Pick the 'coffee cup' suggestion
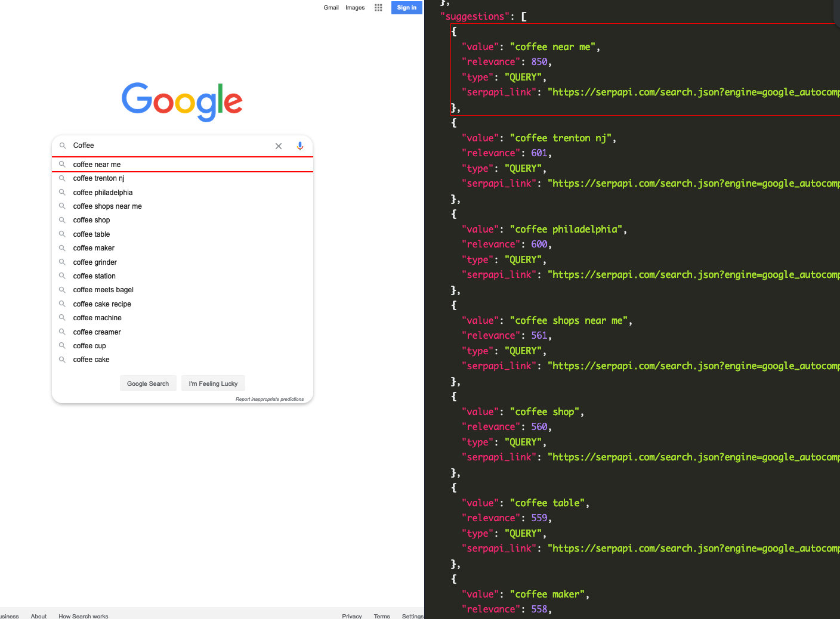Image resolution: width=840 pixels, height=619 pixels. pyautogui.click(x=183, y=346)
